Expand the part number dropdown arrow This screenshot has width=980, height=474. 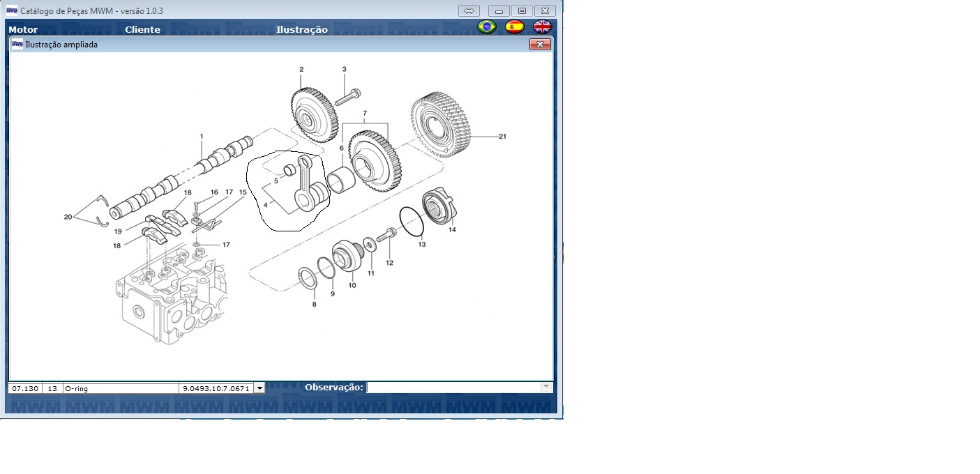coord(259,388)
